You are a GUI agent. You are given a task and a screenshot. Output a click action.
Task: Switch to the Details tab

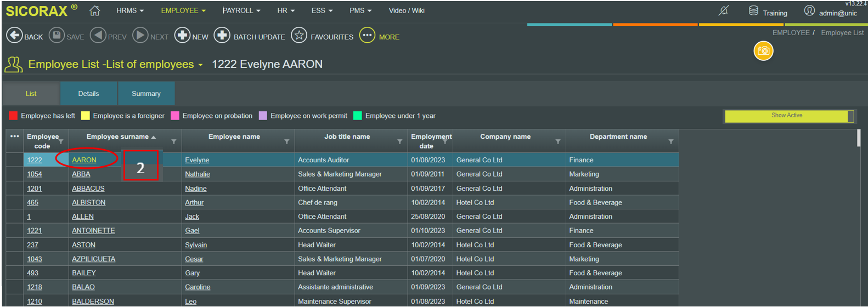coord(88,94)
